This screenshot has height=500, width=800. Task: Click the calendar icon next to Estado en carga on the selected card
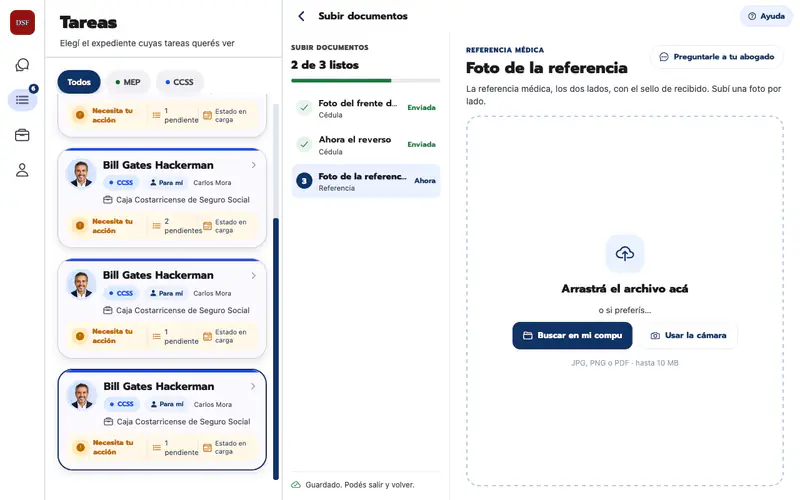pos(207,447)
